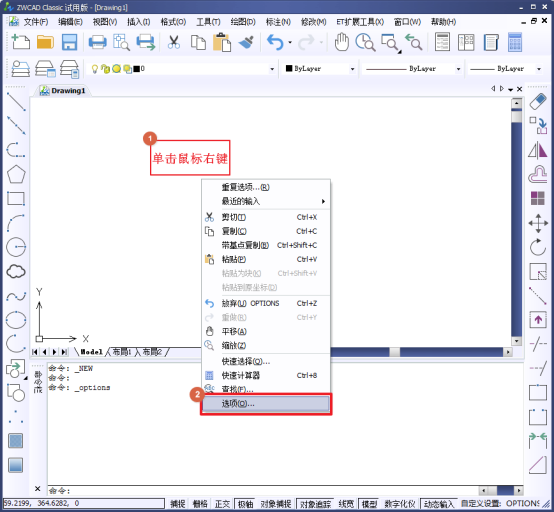Switch to the 布局1 layout tab
Viewport: 554px width, 512px height.
point(122,352)
